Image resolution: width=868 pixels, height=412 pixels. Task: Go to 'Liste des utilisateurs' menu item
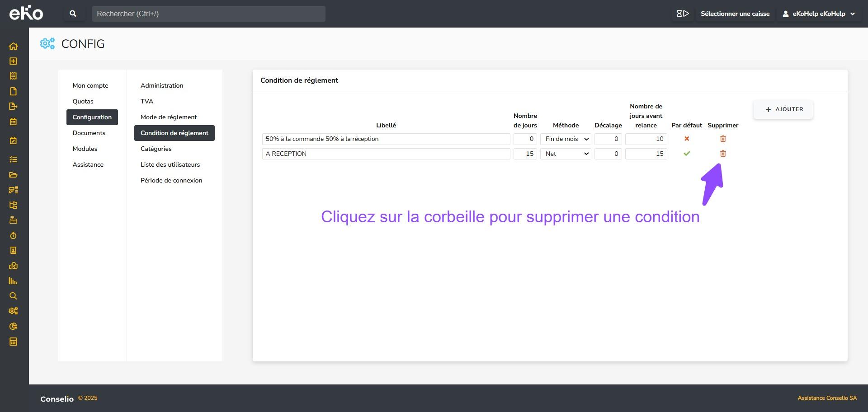pos(170,164)
